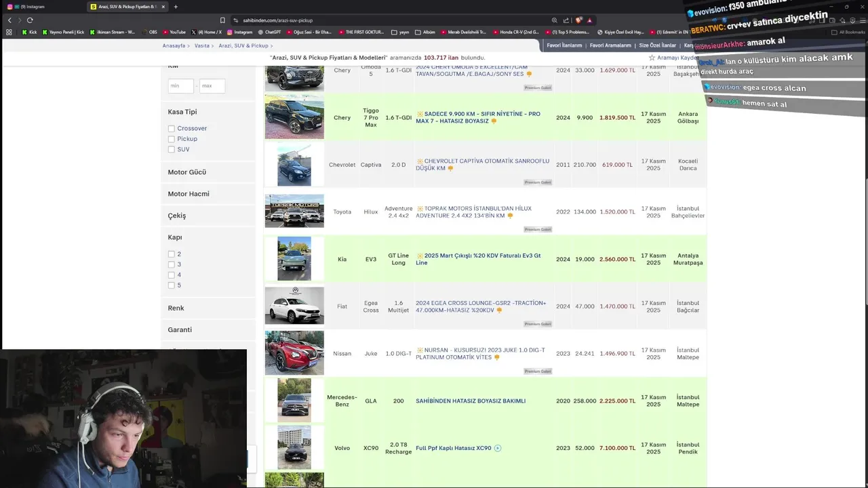Click the KM max input field
868x488 pixels.
click(212, 86)
